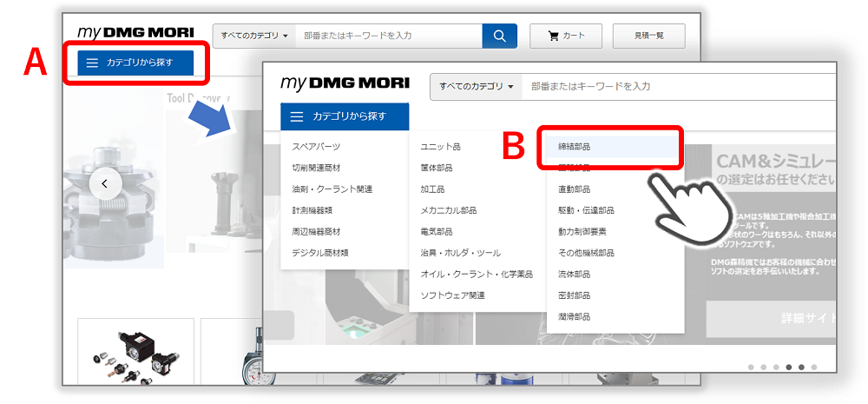Expand すべてのカテゴリ dropdown in front window

477,87
